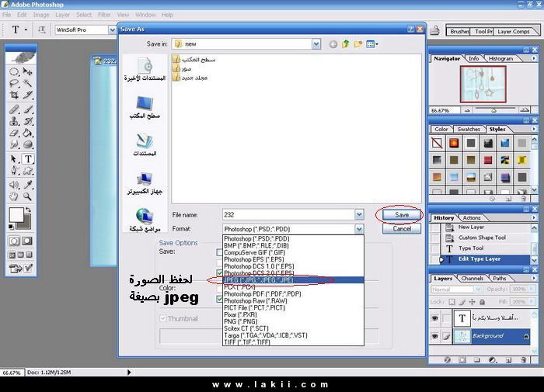544x392 pixels.
Task: Open the Brushes palette well tab
Action: [x=459, y=31]
